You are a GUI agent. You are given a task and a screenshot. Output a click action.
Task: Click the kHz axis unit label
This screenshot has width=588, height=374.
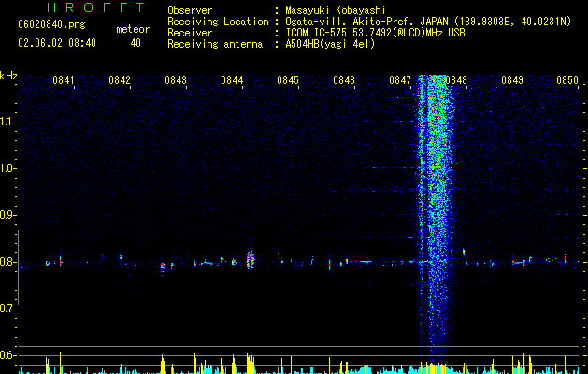coord(8,76)
